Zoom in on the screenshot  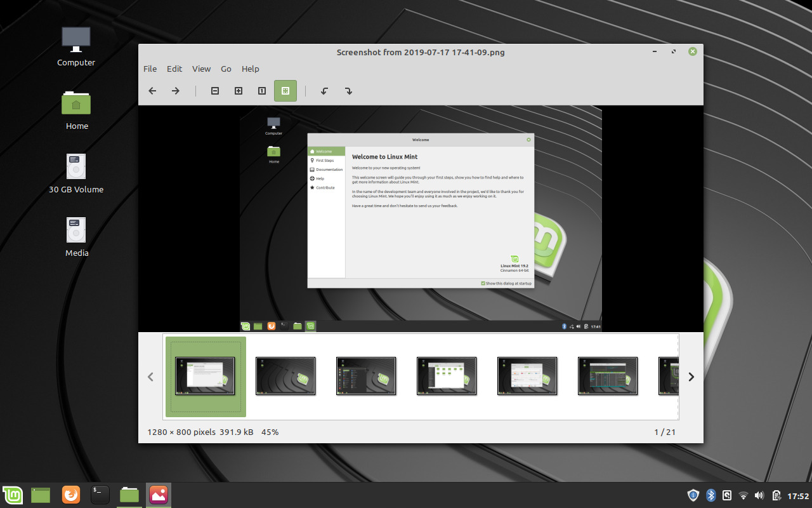(238, 91)
